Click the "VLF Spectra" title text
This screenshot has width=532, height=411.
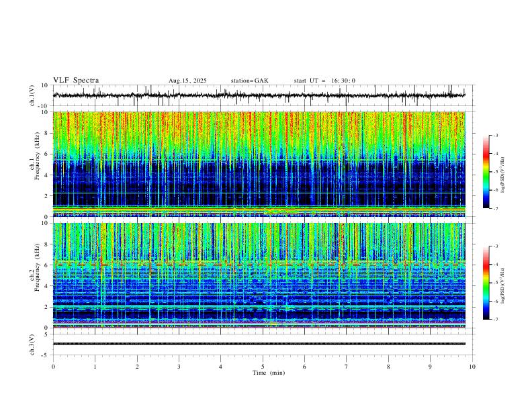coord(76,81)
